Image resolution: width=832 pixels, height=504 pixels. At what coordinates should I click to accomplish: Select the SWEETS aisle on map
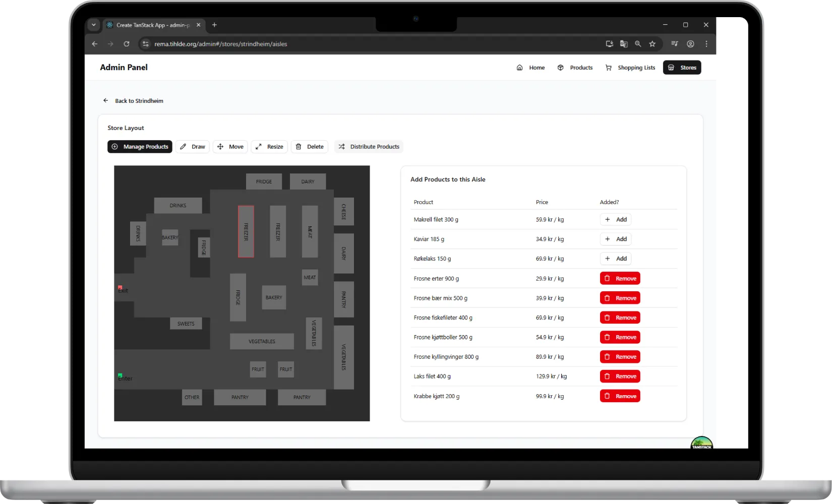[x=186, y=324]
